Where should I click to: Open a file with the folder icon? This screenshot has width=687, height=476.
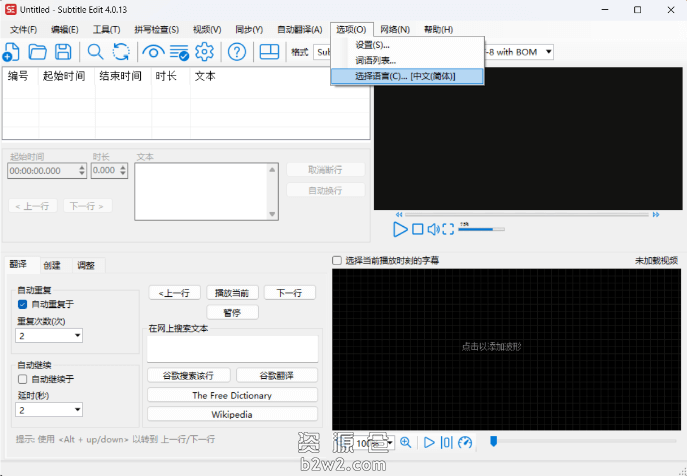point(38,52)
